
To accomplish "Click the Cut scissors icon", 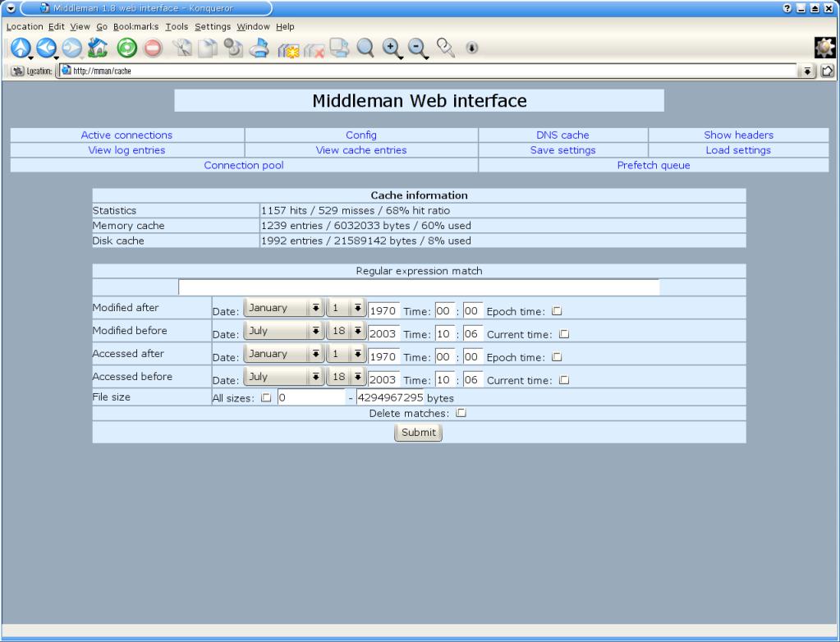I will tap(182, 48).
